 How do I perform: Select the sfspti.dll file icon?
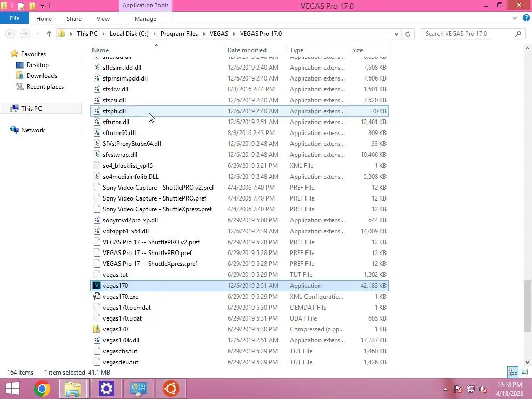tap(97, 111)
